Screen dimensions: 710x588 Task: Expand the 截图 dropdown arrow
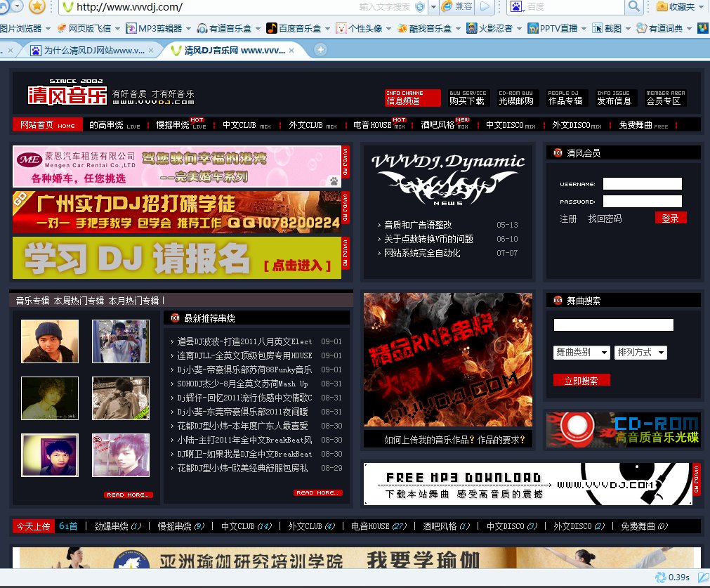(x=628, y=29)
